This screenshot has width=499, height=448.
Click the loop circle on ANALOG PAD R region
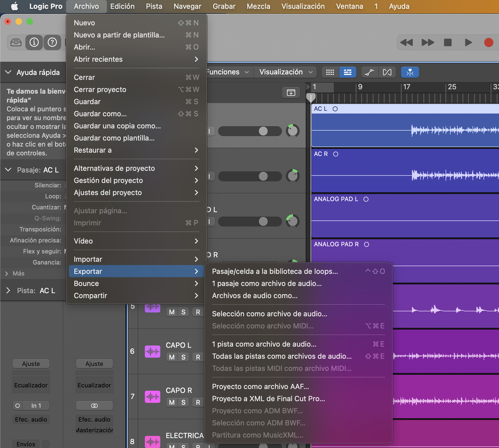point(366,244)
